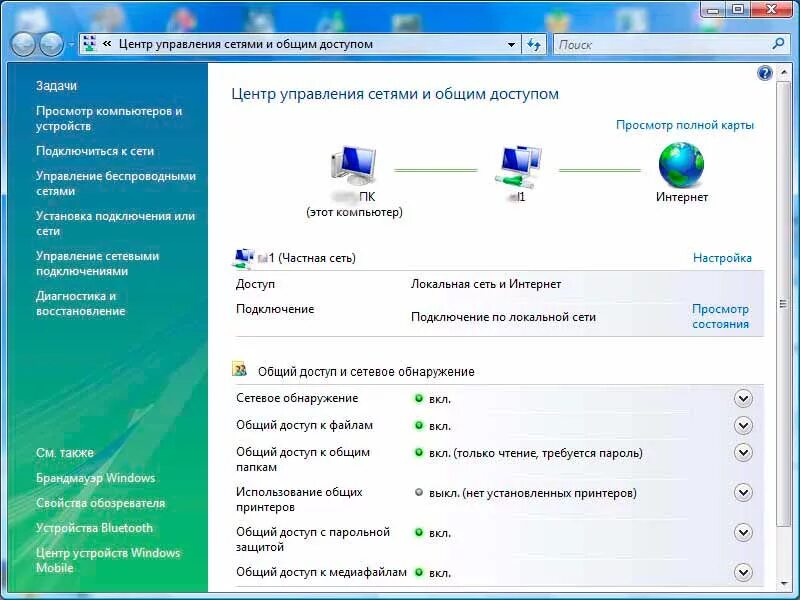This screenshot has height=600, width=800.
Task: Expand Использование общих принтеров settings
Action: point(743,493)
